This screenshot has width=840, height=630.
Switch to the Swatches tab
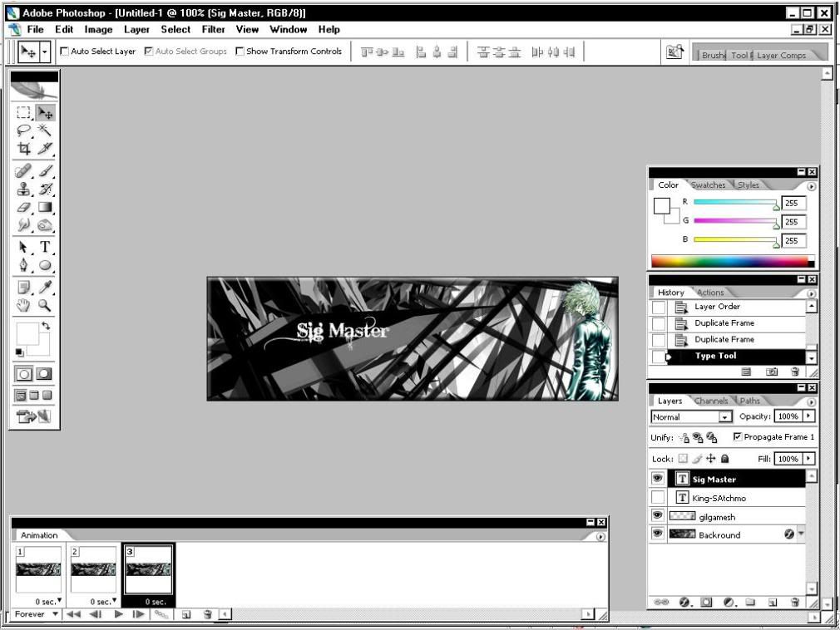(709, 185)
